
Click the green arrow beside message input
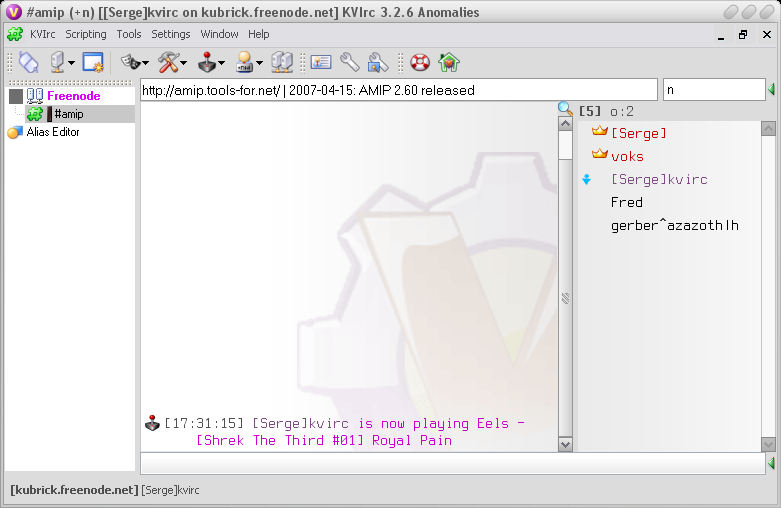click(772, 463)
